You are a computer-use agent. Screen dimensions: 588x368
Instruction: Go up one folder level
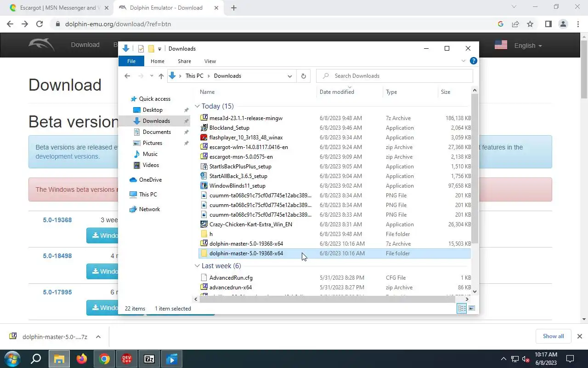click(x=161, y=76)
